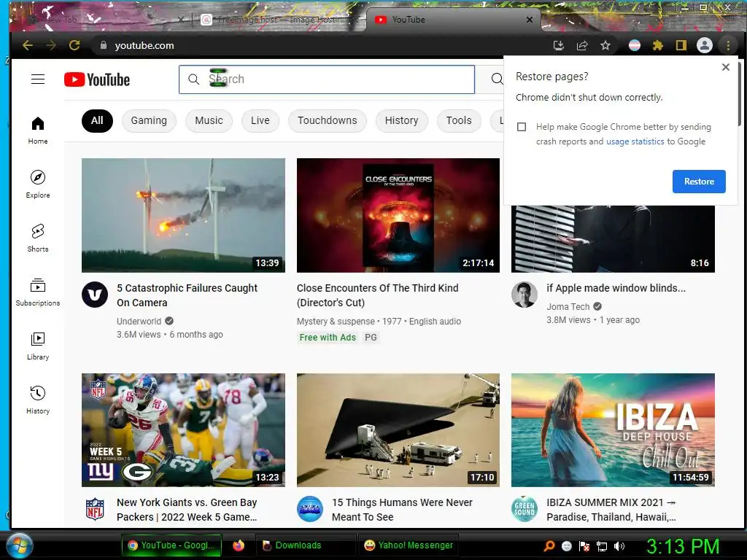Go to Home in the sidebar
The width and height of the screenshot is (747, 560).
coord(38,131)
